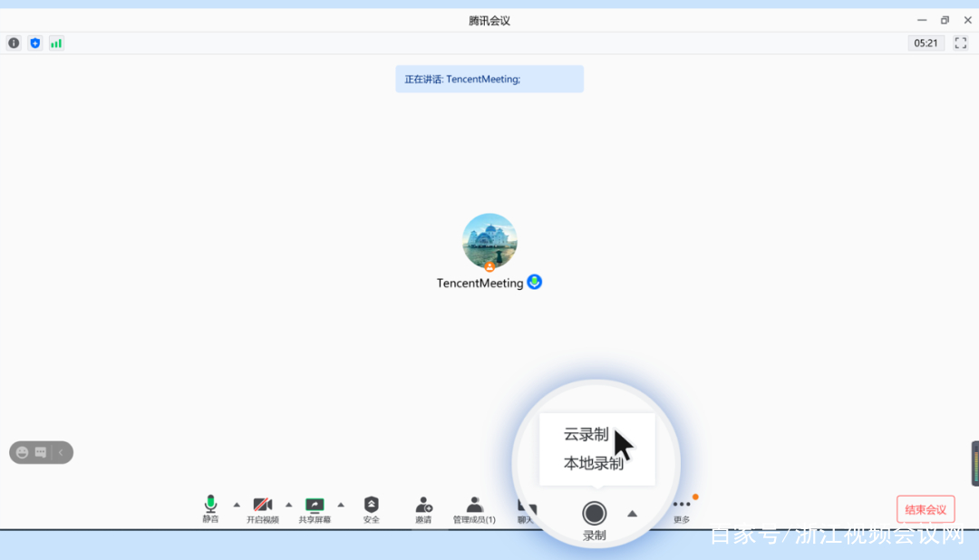Viewport: 979px width, 560px height.
Task: Expand the audio options arrow next to 静音
Action: tap(237, 505)
